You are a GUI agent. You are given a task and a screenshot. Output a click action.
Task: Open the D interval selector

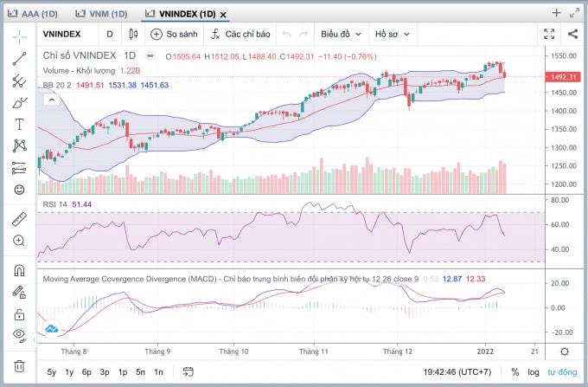tap(110, 34)
